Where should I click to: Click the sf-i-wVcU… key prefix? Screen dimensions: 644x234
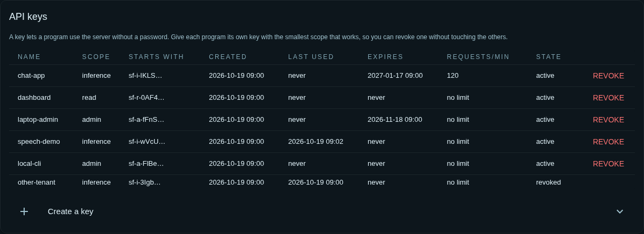coord(147,142)
